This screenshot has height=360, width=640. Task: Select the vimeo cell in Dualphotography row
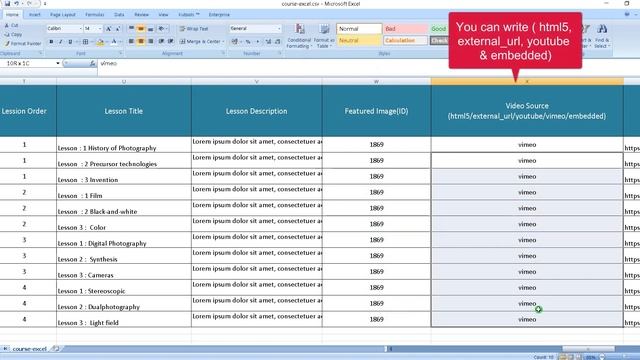point(527,304)
